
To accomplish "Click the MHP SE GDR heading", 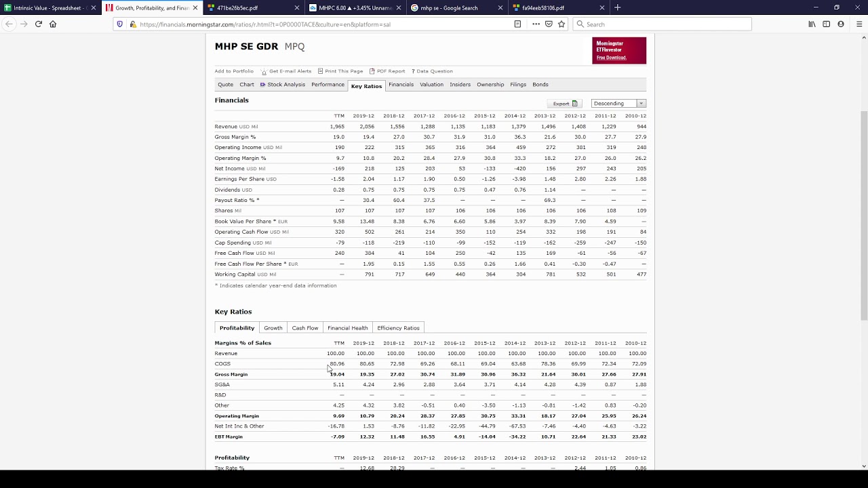I will [x=246, y=46].
